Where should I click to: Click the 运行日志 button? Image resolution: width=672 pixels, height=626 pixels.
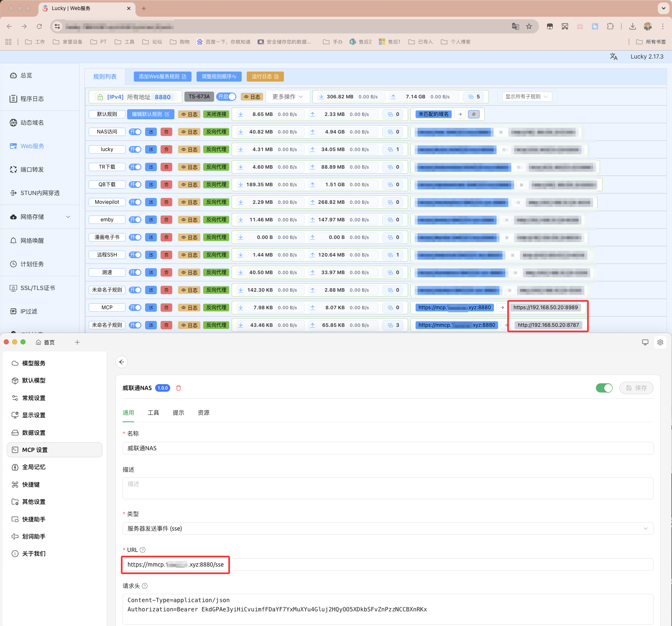click(265, 77)
